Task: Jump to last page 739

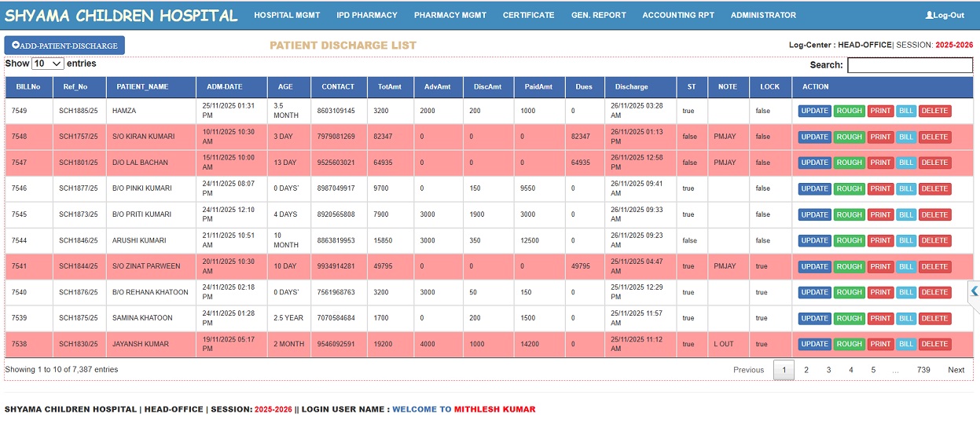Action: tap(923, 370)
